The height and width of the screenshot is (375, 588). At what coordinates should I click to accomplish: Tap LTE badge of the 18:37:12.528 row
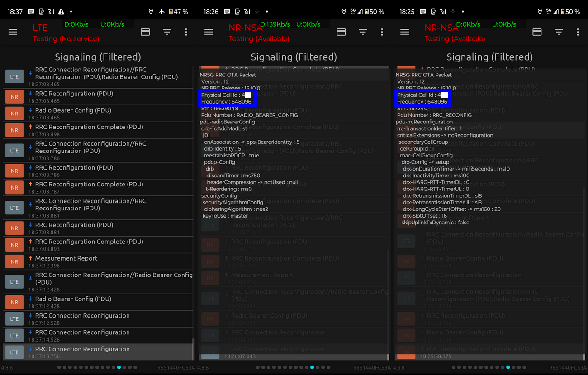14,319
